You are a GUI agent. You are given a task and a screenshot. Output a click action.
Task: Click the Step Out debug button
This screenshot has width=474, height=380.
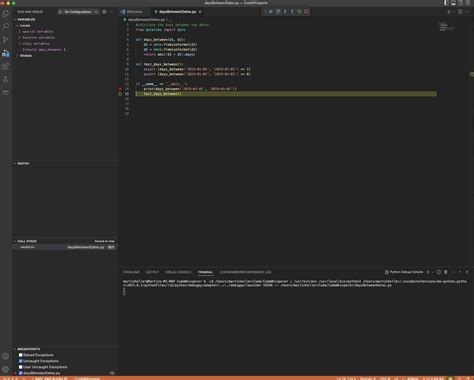pyautogui.click(x=292, y=12)
